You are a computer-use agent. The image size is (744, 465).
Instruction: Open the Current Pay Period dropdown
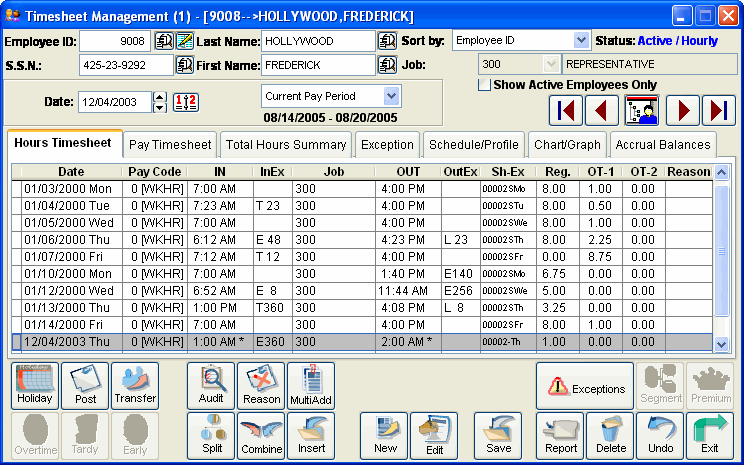(391, 96)
